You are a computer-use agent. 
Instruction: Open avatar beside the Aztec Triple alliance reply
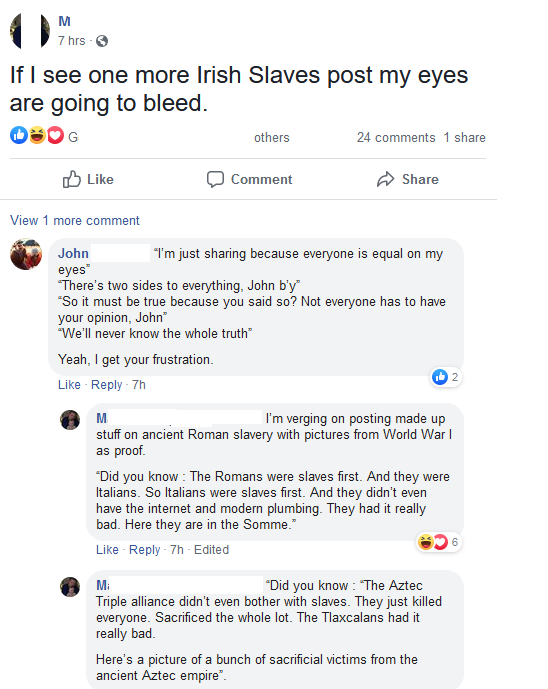coord(70,587)
